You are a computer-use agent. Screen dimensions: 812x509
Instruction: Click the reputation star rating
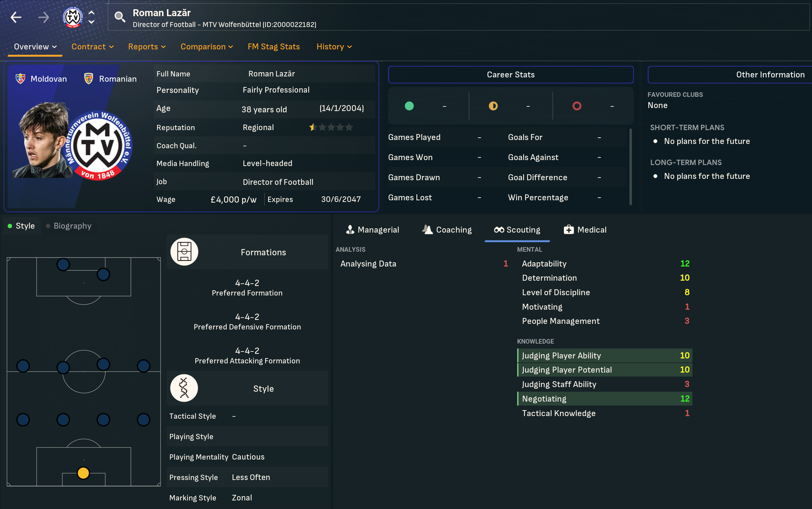point(331,127)
